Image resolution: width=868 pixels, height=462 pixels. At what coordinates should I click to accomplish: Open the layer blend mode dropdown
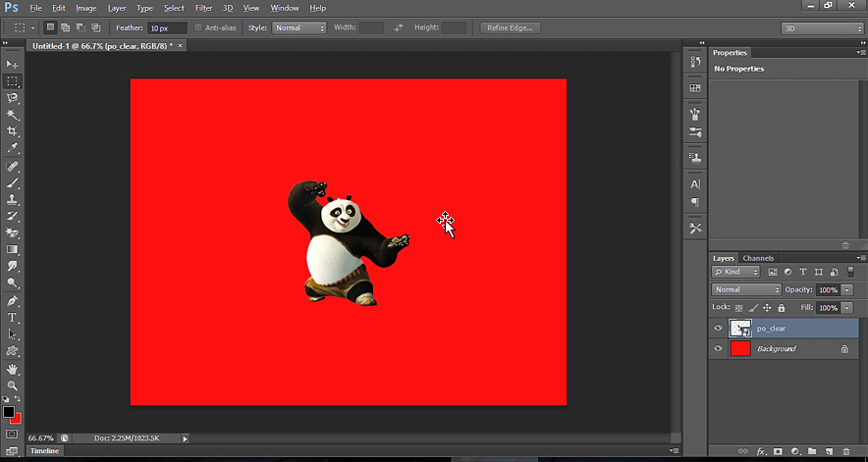point(746,289)
